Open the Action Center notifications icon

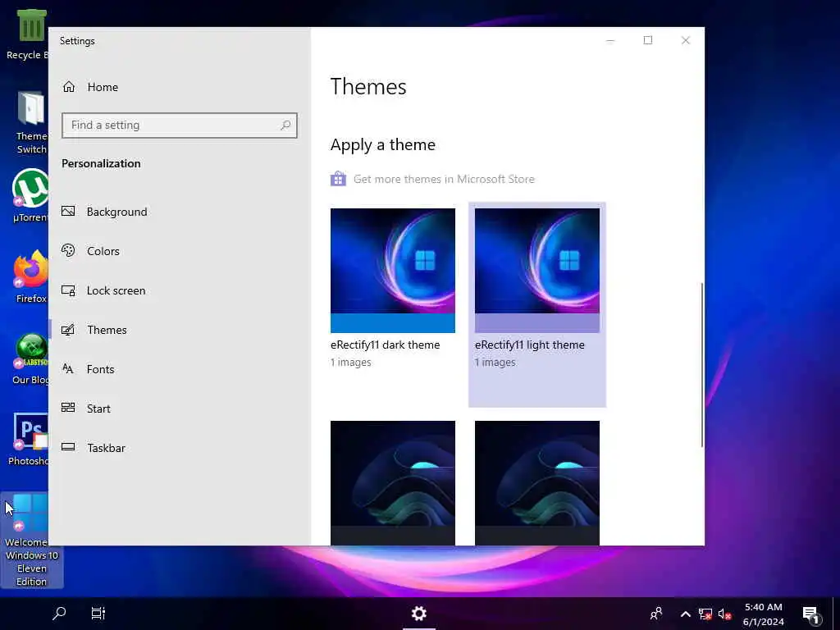coord(811,614)
